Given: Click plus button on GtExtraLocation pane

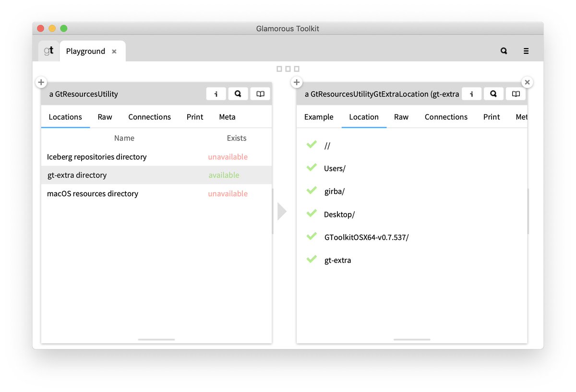Looking at the screenshot, I should coord(297,83).
